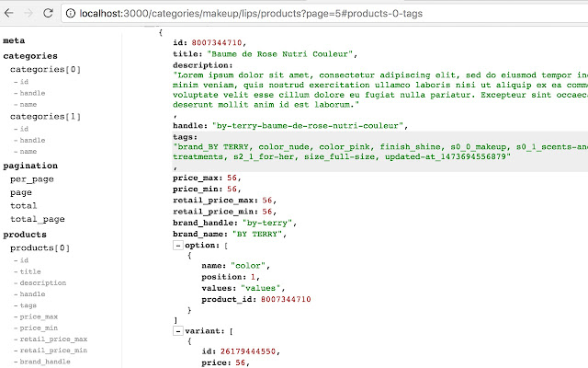
Task: Select name under categories[1]
Action: 28,151
